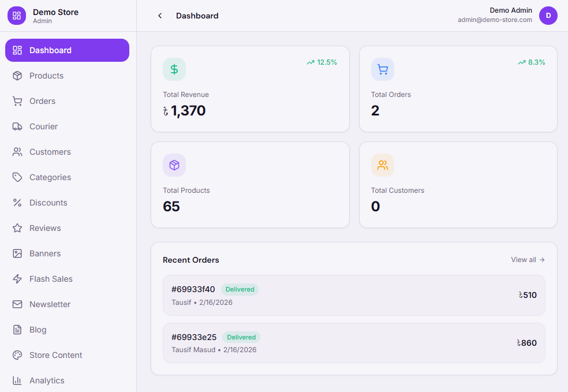The image size is (568, 392).
Task: Click the Flash Sales lightning icon
Action: coord(18,279)
